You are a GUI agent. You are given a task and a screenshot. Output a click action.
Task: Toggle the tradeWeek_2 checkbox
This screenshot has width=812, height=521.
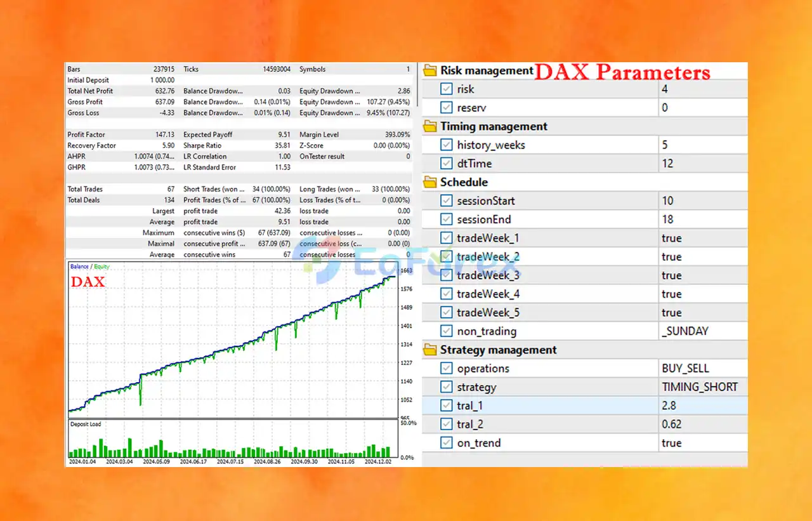click(447, 257)
